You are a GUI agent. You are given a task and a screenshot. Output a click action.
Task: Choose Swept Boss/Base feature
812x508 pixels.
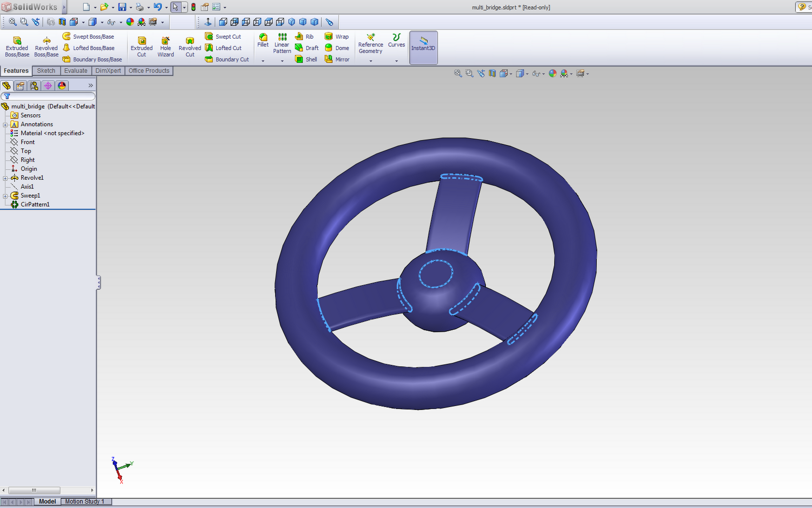(x=88, y=37)
